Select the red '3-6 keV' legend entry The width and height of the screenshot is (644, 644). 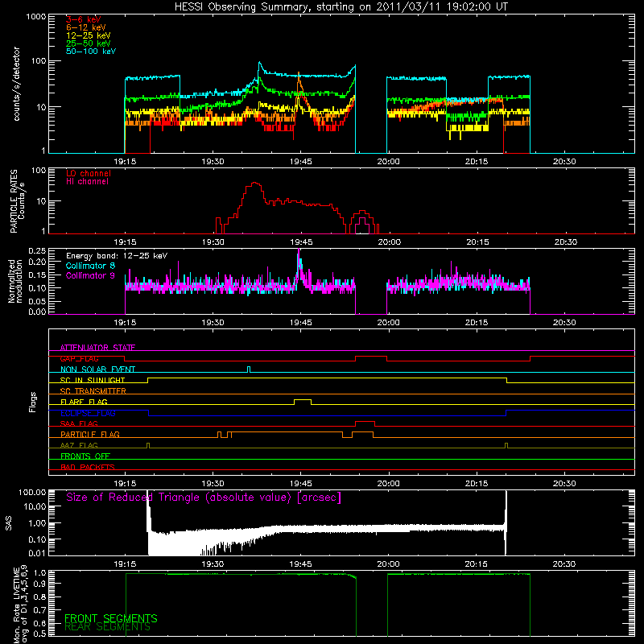coord(83,19)
